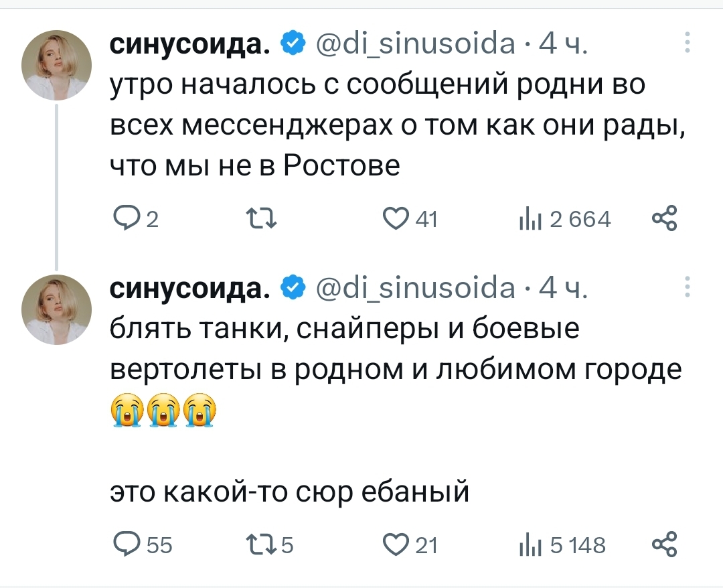Open more options menu for second tweet
Image resolution: width=723 pixels, height=588 pixels.
click(x=686, y=287)
